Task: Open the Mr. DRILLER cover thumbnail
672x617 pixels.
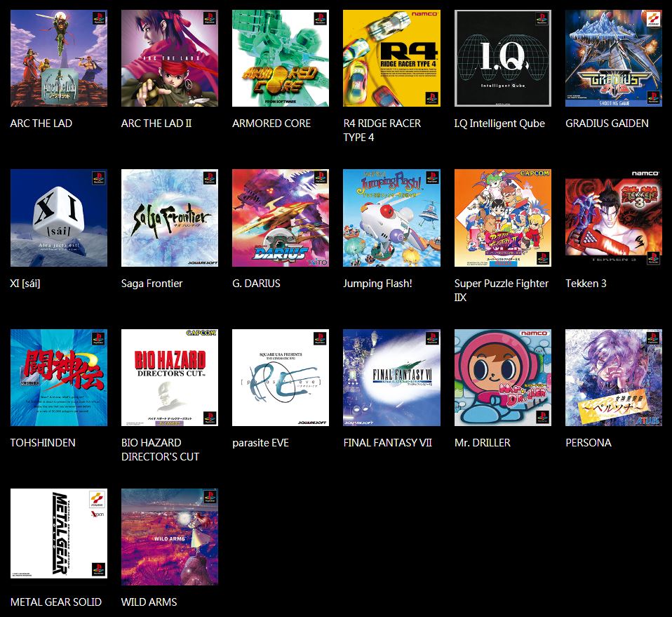Action: point(502,377)
